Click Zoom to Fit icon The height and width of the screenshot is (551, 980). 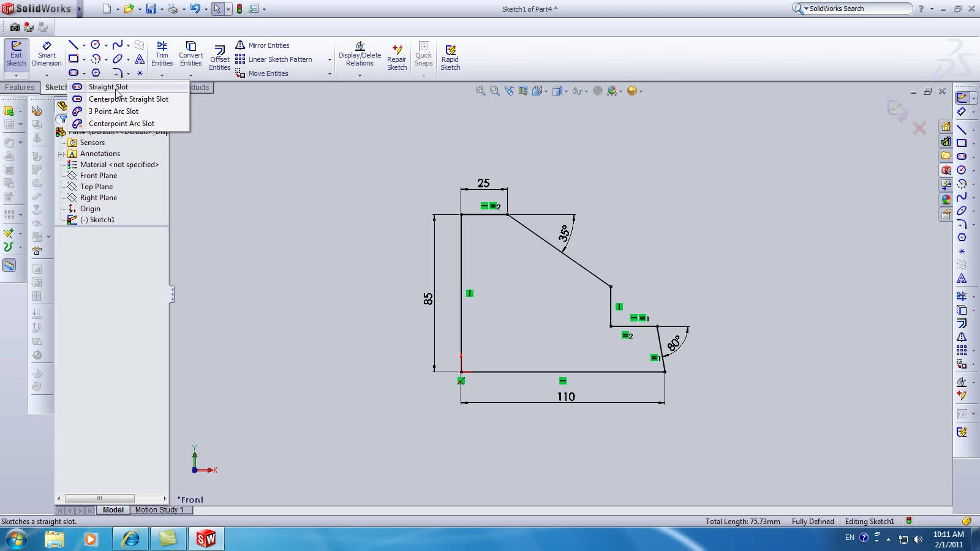tap(481, 91)
